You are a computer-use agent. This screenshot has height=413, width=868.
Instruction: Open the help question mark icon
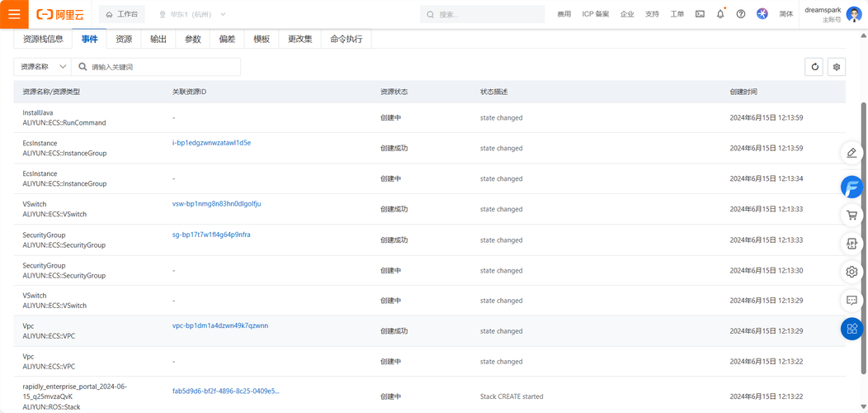[x=741, y=14]
